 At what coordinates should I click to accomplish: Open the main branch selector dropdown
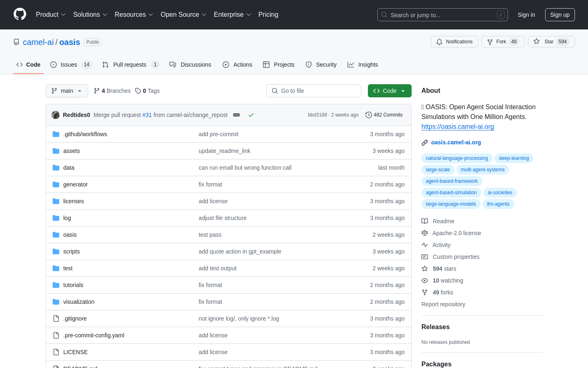pyautogui.click(x=67, y=91)
